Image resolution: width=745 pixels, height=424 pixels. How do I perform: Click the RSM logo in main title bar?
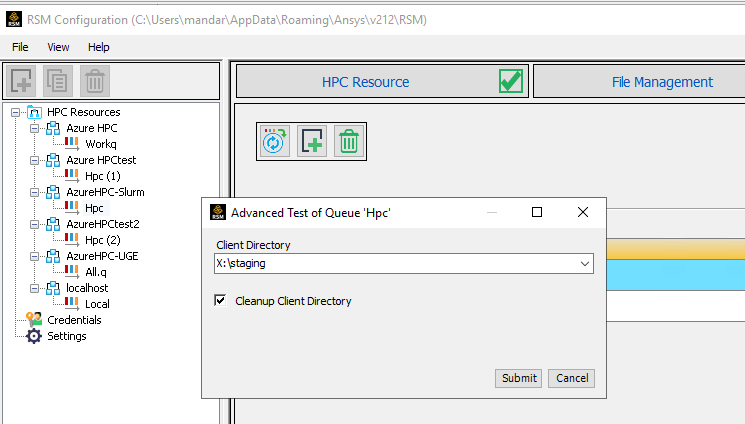click(14, 19)
